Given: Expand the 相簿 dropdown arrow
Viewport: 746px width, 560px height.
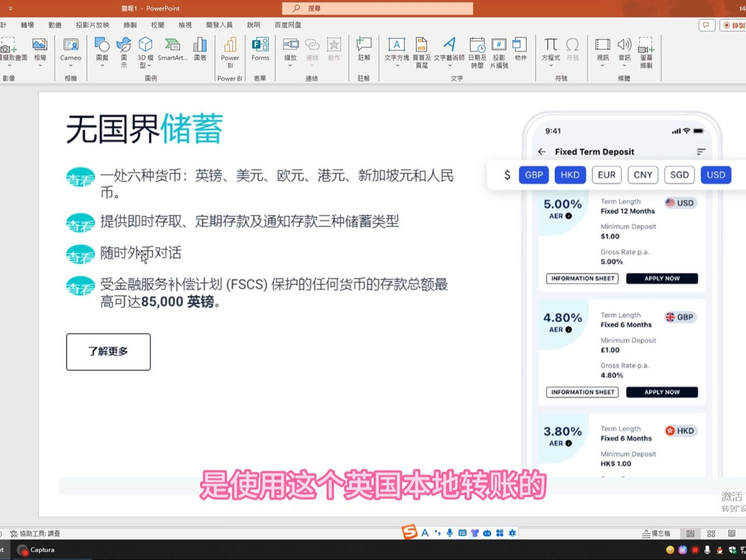Looking at the screenshot, I should pos(39,65).
